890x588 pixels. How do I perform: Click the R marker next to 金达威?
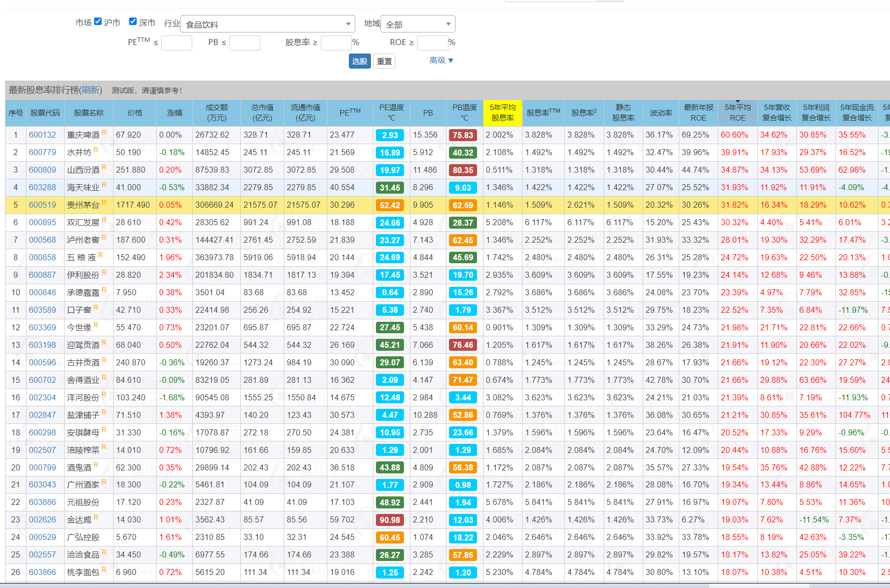pos(96,517)
